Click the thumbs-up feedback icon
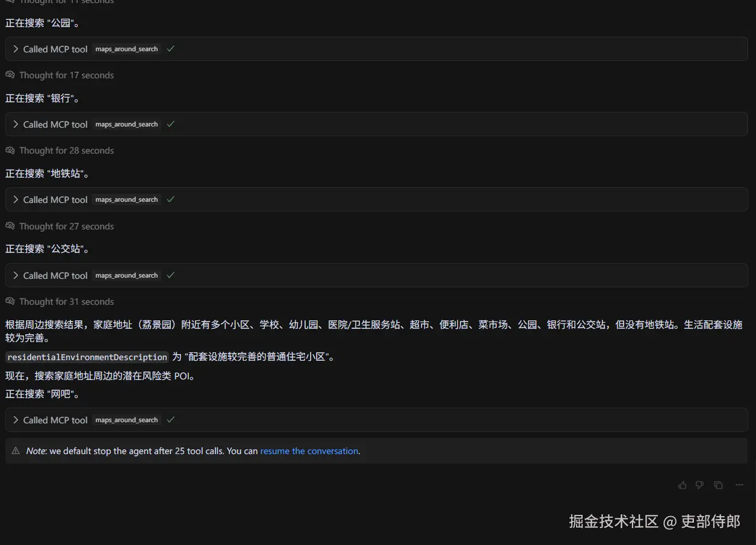The height and width of the screenshot is (545, 756). (x=683, y=485)
